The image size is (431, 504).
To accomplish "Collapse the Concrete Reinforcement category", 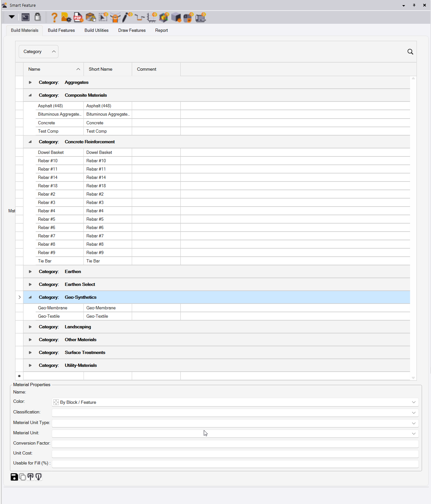I will (30, 142).
